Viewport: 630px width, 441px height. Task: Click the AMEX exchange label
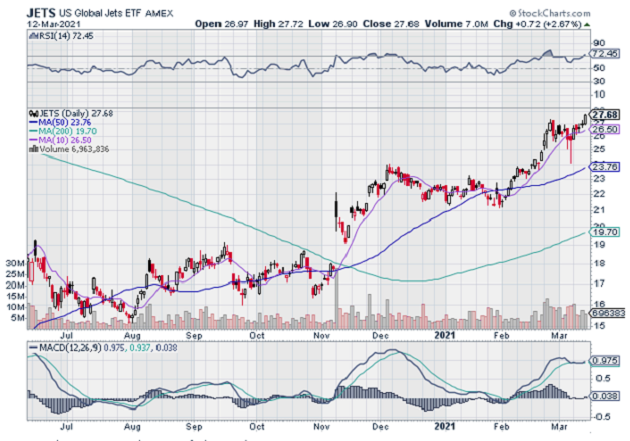tap(159, 13)
